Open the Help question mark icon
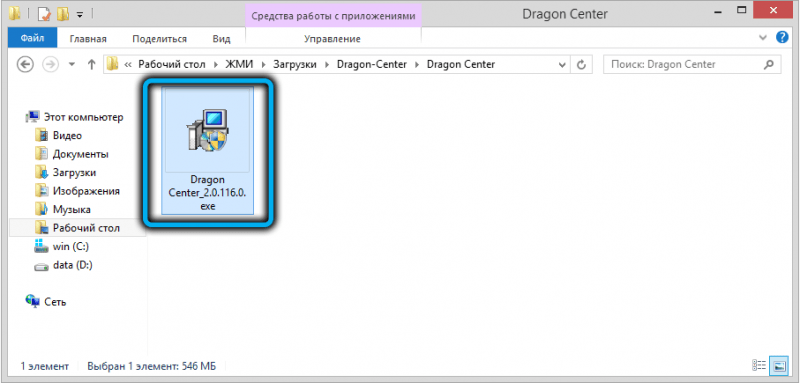 click(782, 37)
